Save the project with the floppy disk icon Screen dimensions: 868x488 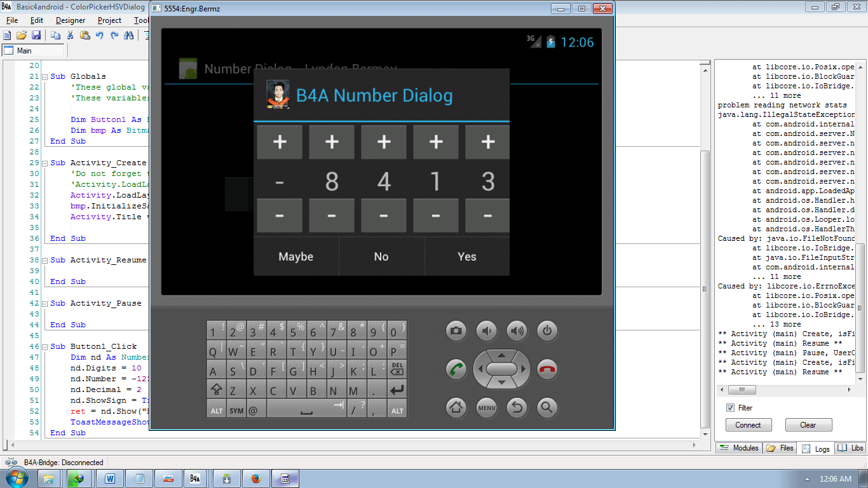coord(36,35)
